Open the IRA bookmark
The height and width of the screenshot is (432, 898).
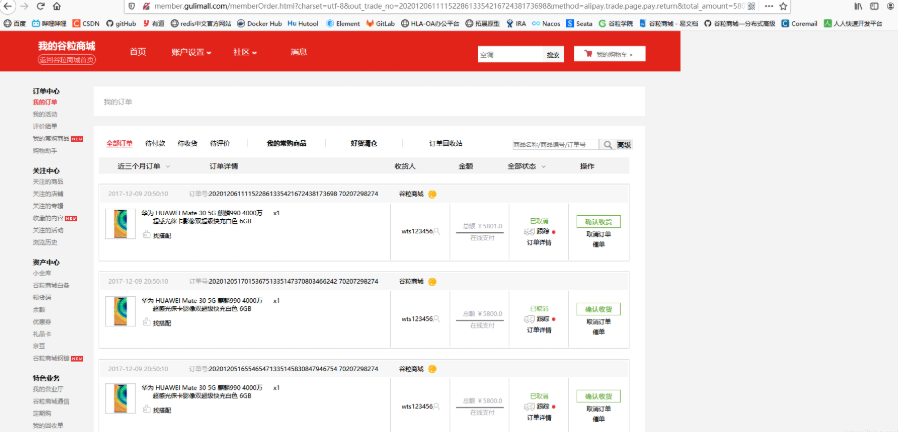click(x=515, y=23)
